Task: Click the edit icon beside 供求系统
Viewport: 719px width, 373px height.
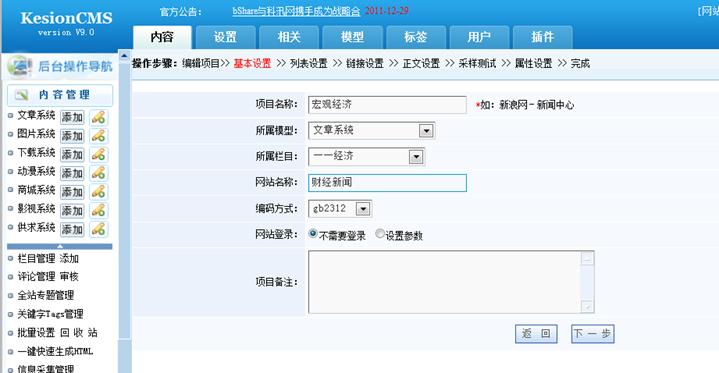Action: (99, 229)
